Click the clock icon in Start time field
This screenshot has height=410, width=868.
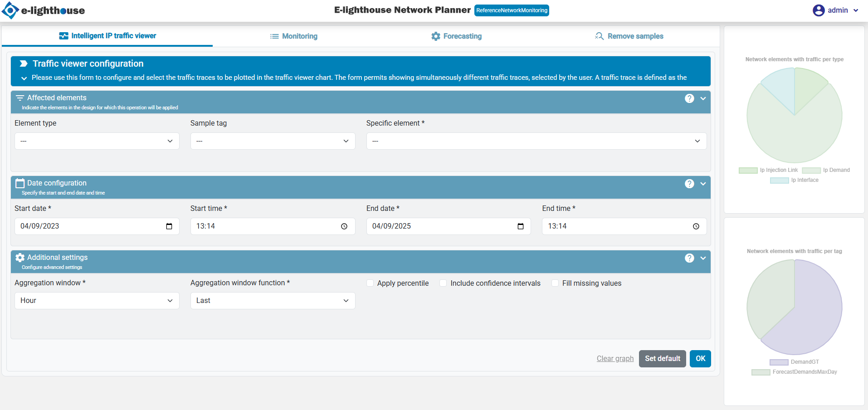tap(345, 226)
